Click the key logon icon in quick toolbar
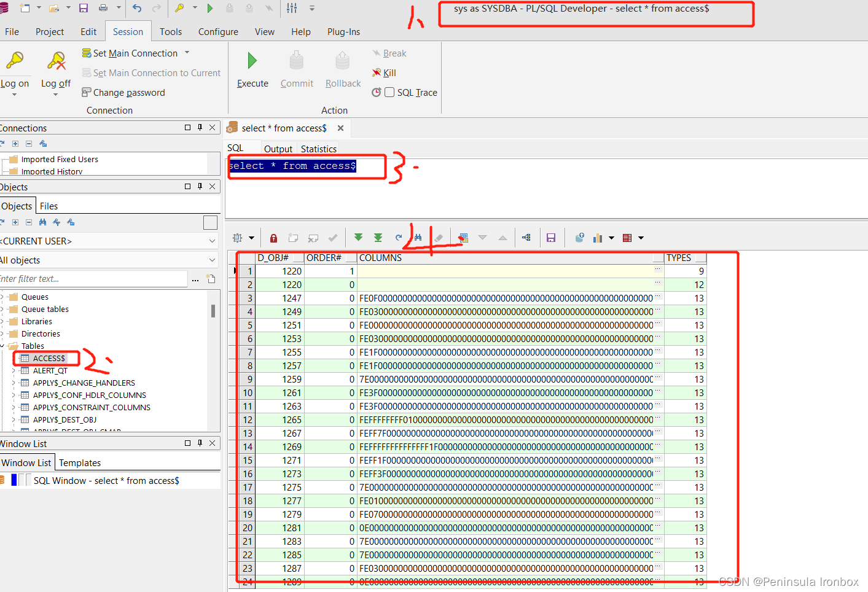The height and width of the screenshot is (592, 868). coord(179,8)
